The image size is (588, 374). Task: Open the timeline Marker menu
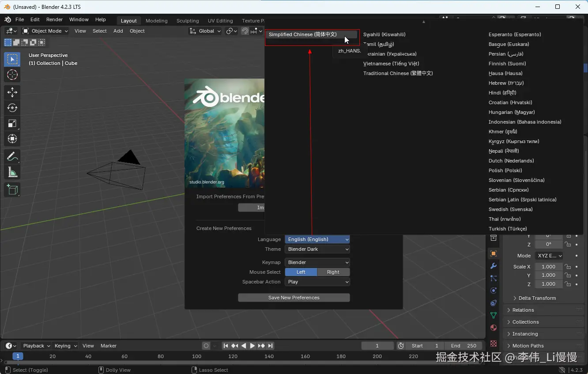(x=109, y=346)
